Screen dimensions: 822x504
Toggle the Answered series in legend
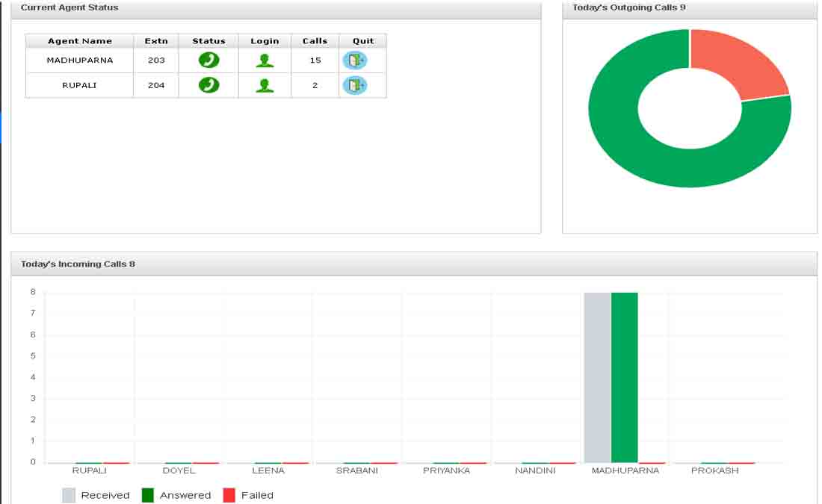(x=176, y=495)
